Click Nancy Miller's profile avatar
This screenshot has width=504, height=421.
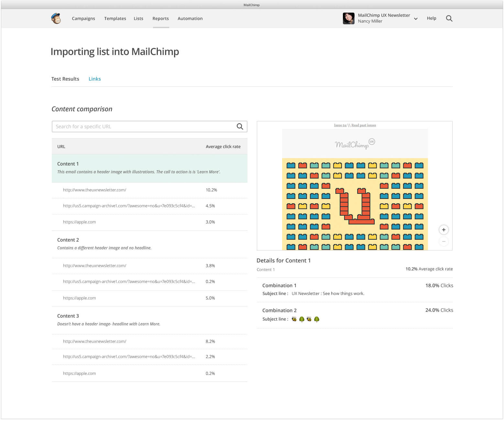point(348,18)
